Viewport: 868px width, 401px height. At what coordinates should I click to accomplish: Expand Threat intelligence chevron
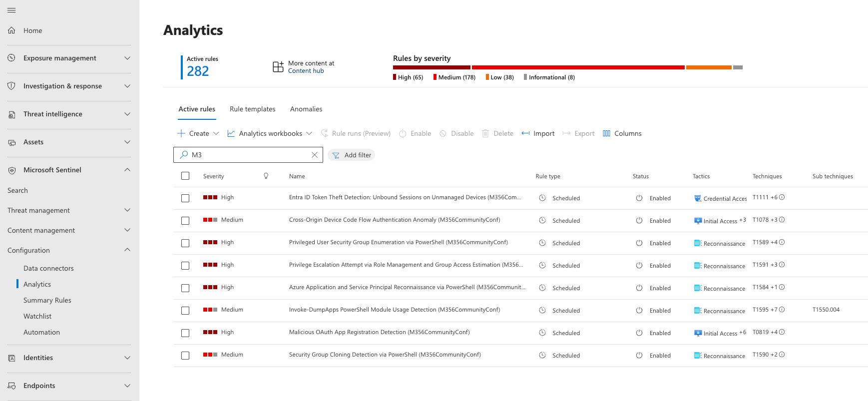(x=127, y=114)
